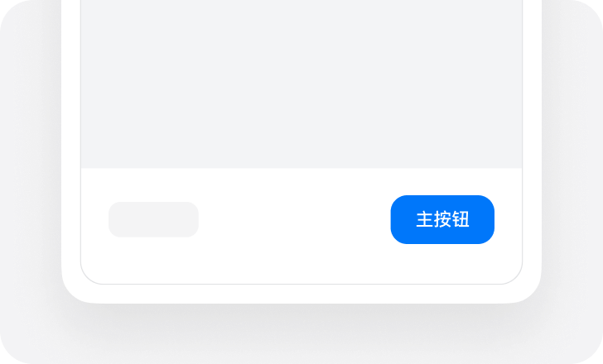This screenshot has height=364, width=603.
Task: Tap the 钮 character on the blue button
Action: tap(461, 219)
